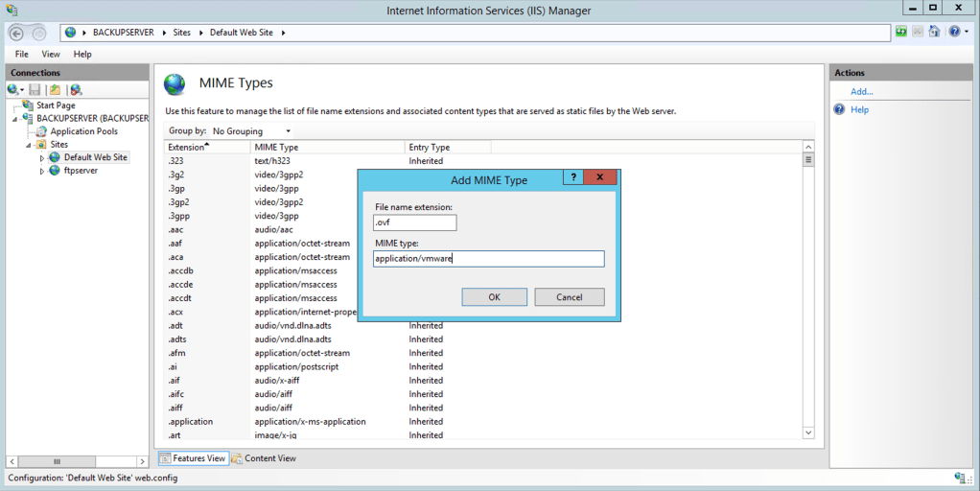Open the View menu
This screenshot has width=980, height=491.
(51, 55)
